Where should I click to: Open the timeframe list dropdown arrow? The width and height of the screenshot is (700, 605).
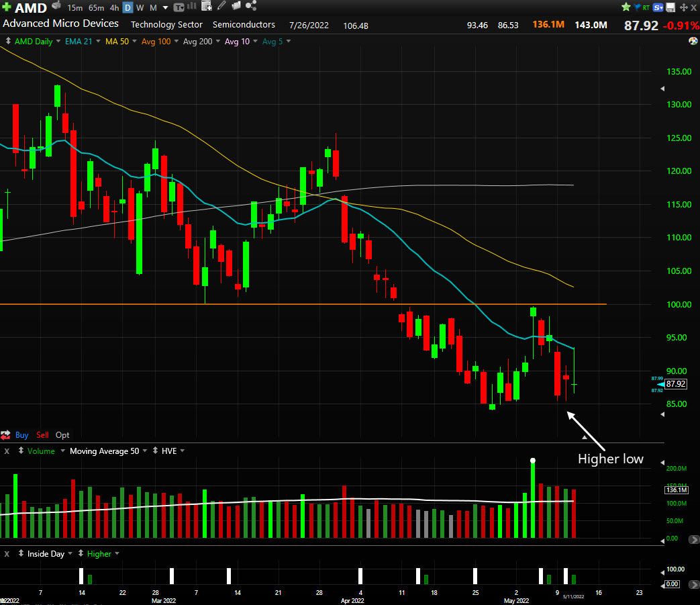coord(165,8)
